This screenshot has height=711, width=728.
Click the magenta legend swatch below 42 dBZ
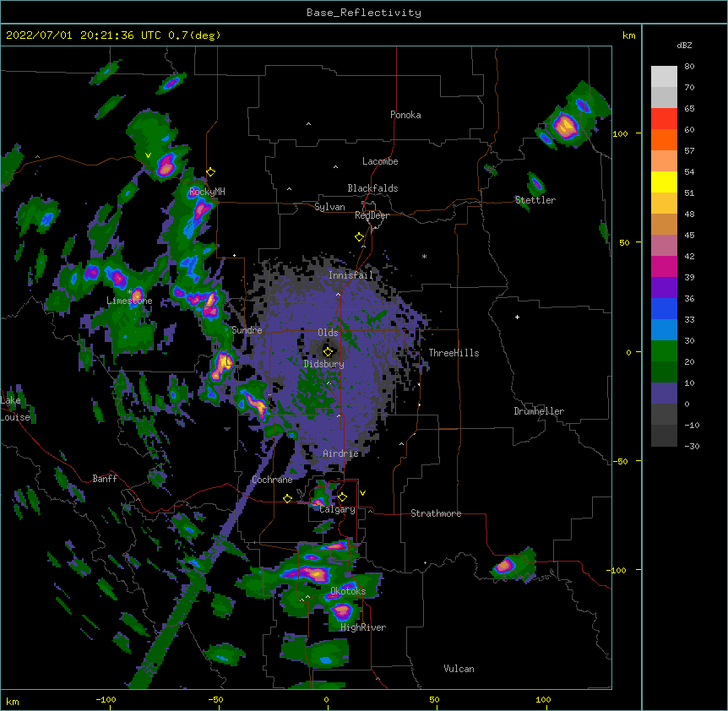[664, 266]
